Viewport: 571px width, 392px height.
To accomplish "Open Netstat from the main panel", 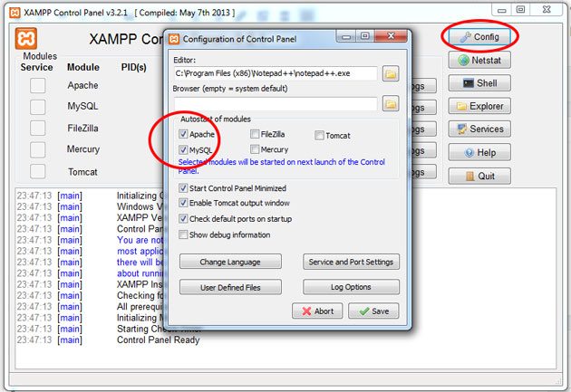I will 479,60.
